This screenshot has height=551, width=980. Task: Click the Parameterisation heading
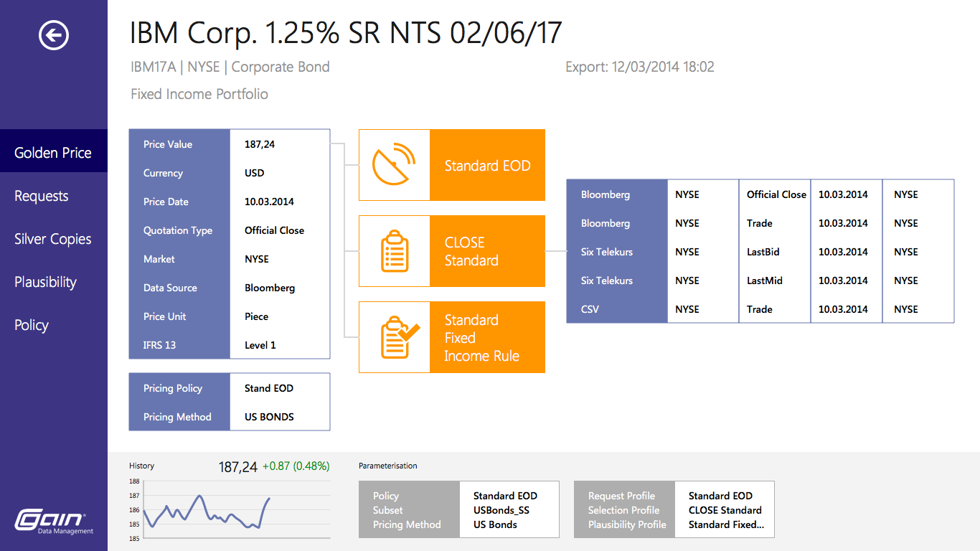coord(388,466)
